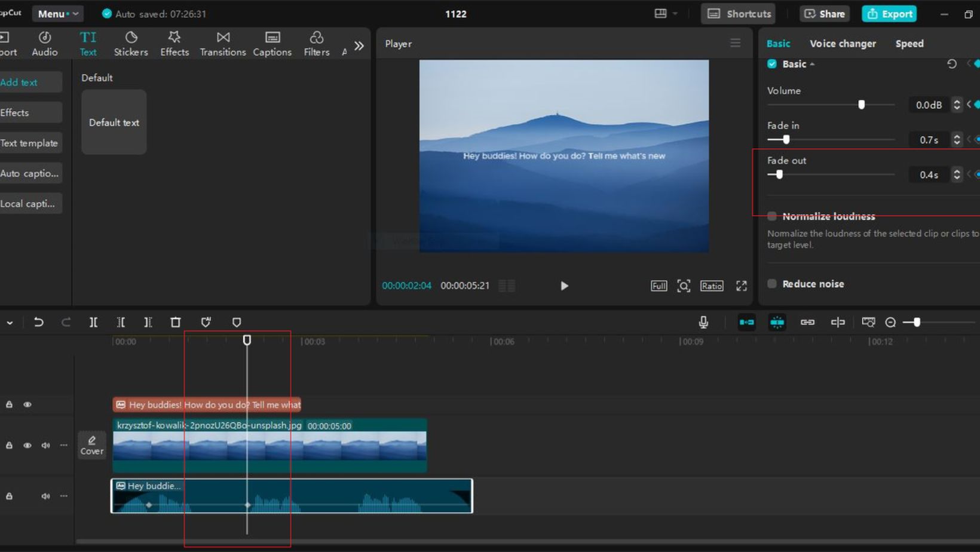Open the cursor mode dropdown arrow
This screenshot has width=980, height=552.
tap(10, 323)
